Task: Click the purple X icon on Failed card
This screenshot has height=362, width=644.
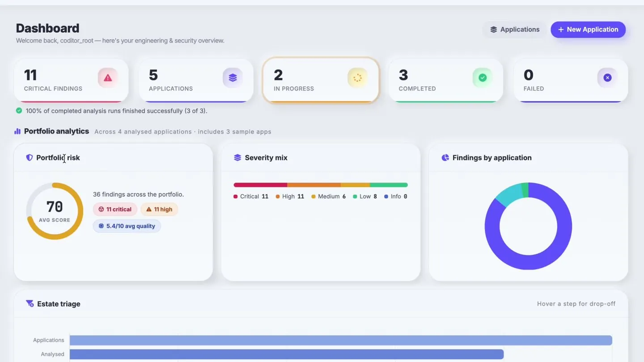Action: tap(607, 78)
